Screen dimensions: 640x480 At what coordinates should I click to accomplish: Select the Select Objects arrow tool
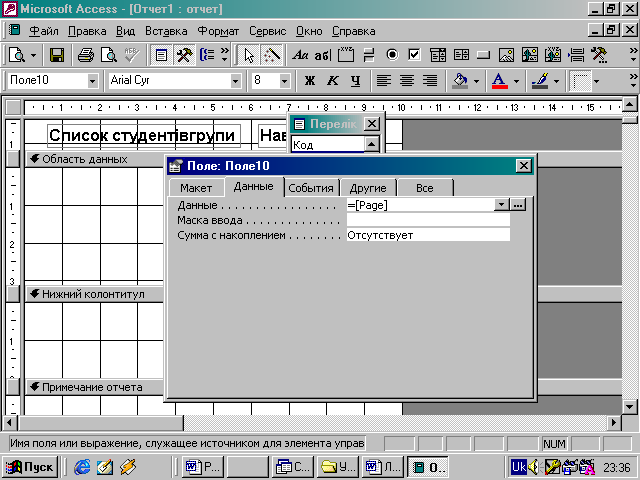click(x=249, y=55)
